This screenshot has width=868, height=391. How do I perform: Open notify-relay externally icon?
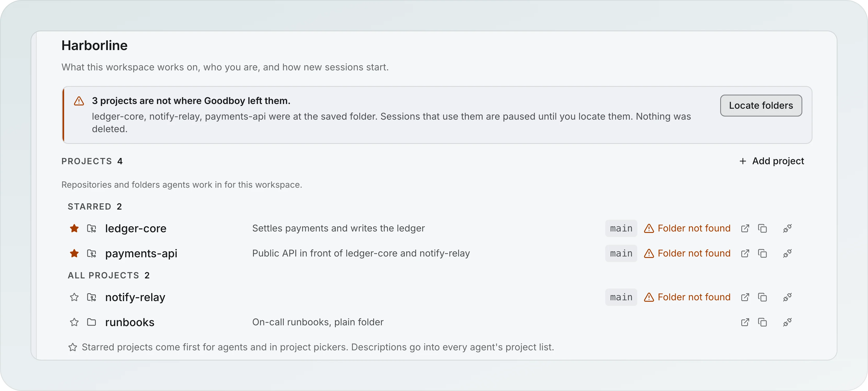(x=745, y=297)
